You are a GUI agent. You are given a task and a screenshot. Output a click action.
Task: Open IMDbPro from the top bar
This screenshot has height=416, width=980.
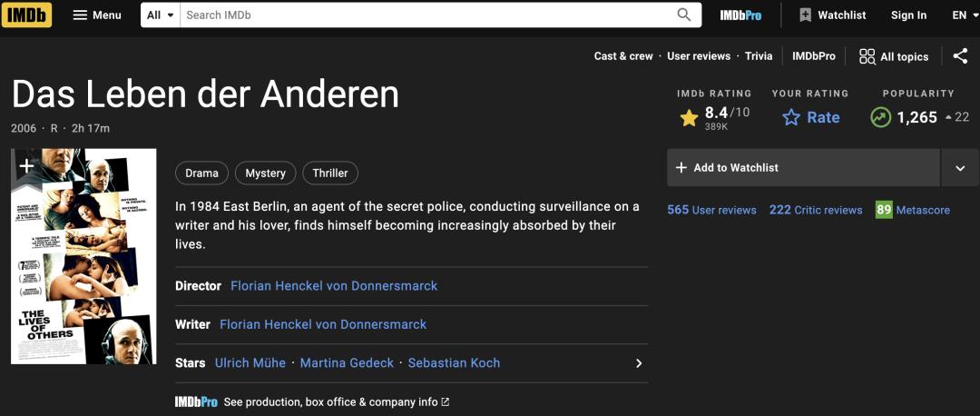[740, 15]
